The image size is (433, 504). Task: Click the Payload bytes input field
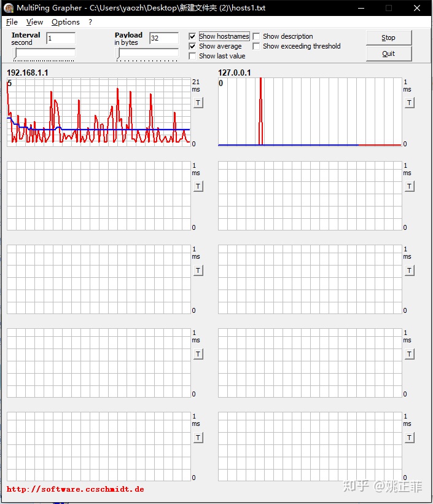(164, 38)
